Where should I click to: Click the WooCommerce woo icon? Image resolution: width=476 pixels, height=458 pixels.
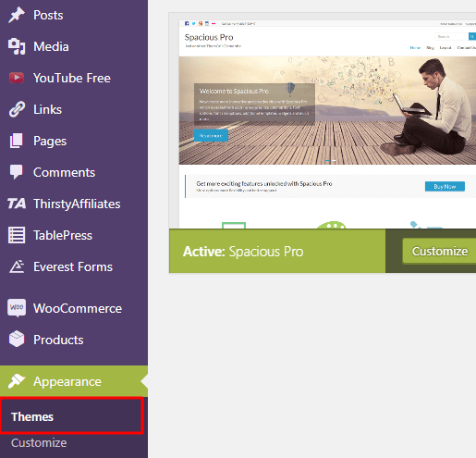pos(17,307)
